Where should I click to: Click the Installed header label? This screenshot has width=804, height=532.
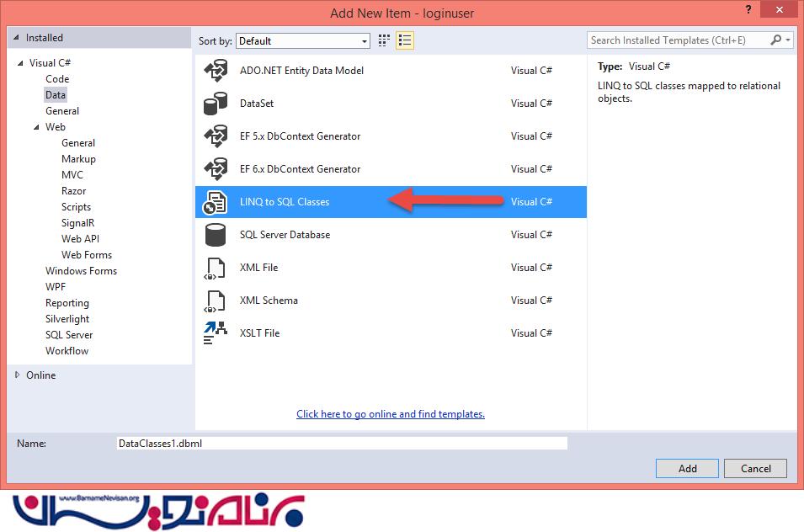coord(44,38)
